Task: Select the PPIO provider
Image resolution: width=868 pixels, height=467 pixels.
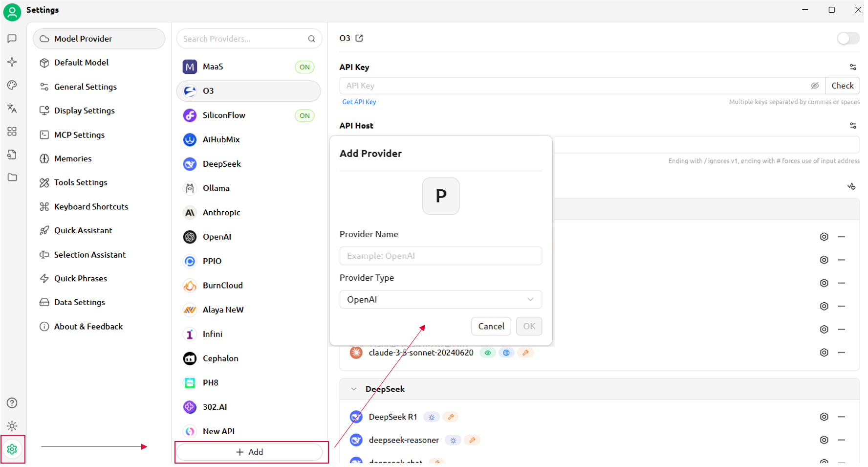Action: tap(249, 261)
